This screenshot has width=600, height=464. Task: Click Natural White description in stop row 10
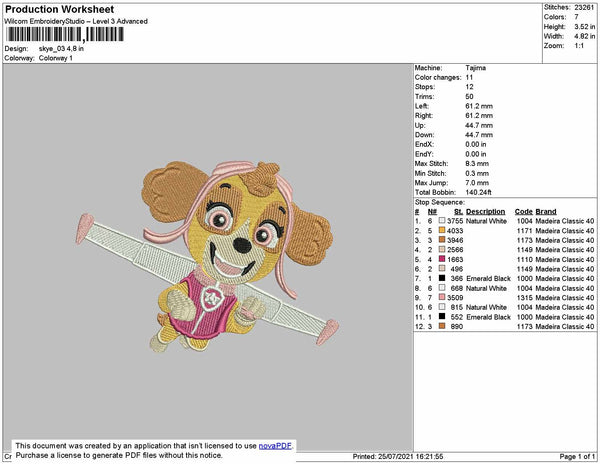click(486, 307)
